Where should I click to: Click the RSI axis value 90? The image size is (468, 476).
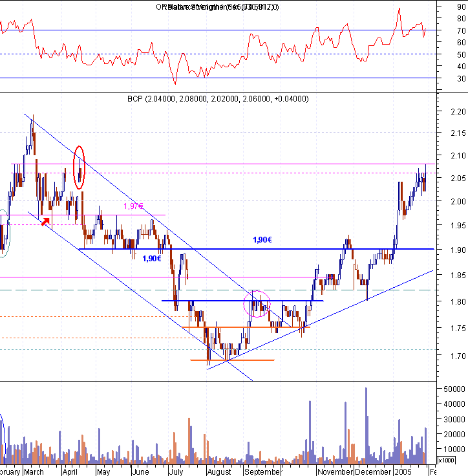(462, 7)
